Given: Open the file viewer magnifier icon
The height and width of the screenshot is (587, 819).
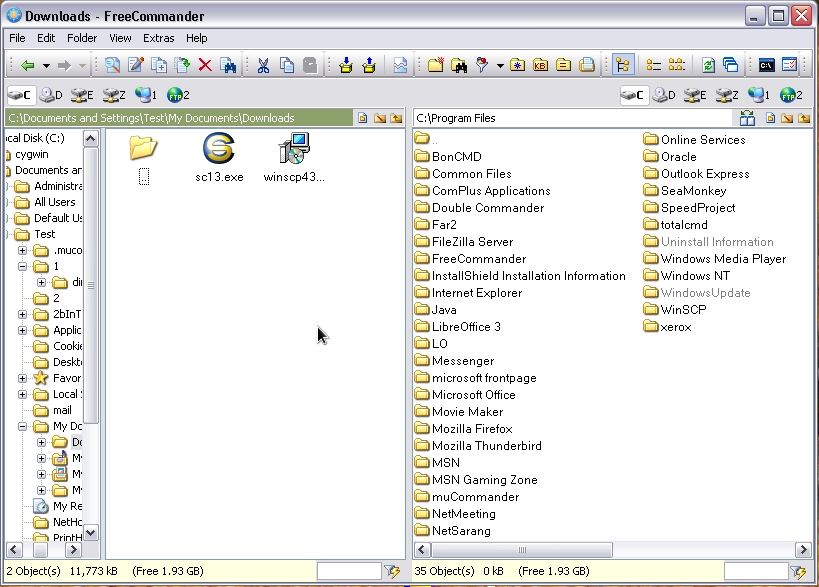Looking at the screenshot, I should pyautogui.click(x=112, y=65).
